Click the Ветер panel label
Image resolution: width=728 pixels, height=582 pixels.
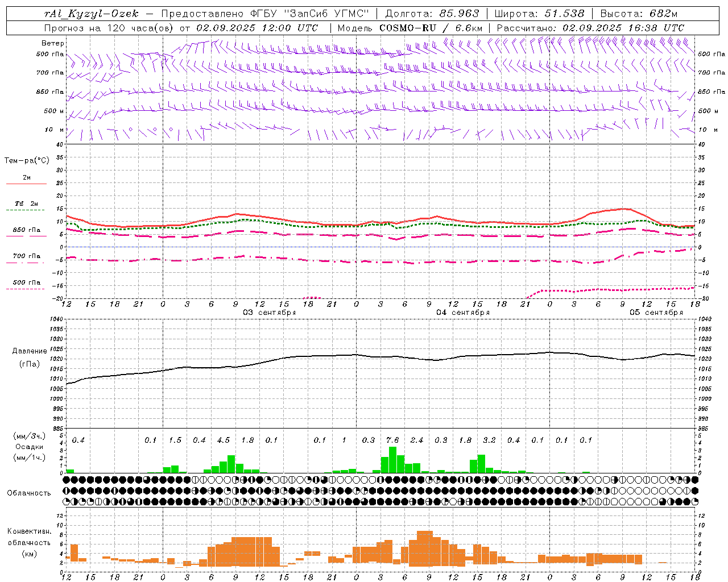point(53,43)
